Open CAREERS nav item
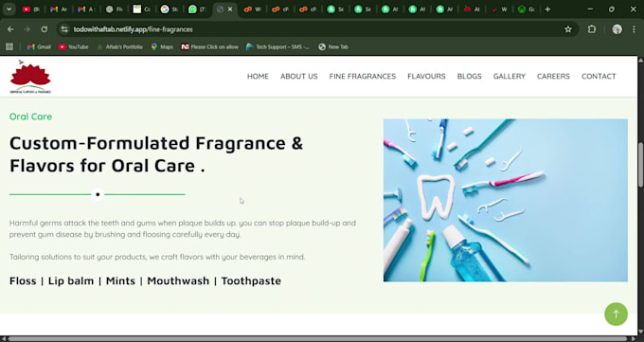The image size is (644, 342). coord(553,76)
